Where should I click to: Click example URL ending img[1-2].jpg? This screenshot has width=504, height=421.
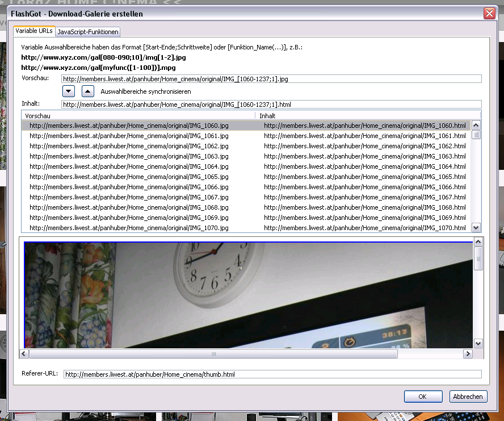[x=103, y=57]
